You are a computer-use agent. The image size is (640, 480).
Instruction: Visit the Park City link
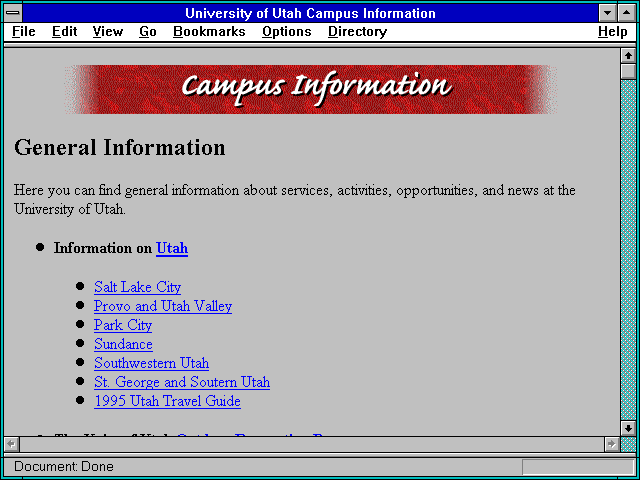[123, 325]
